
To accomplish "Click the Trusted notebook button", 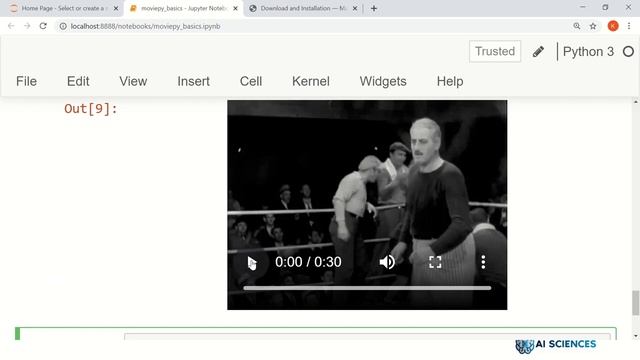I will pyautogui.click(x=495, y=51).
